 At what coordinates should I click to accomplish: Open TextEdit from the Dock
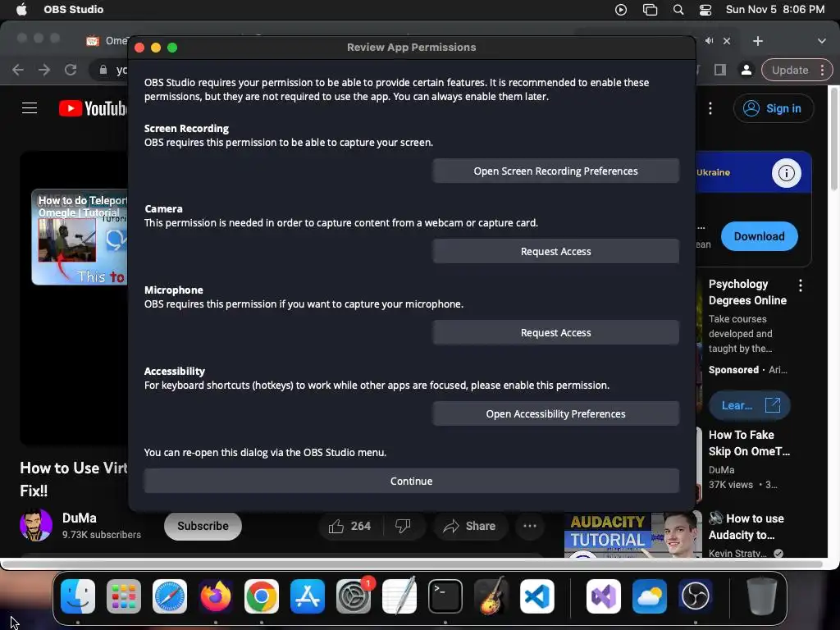click(x=399, y=596)
